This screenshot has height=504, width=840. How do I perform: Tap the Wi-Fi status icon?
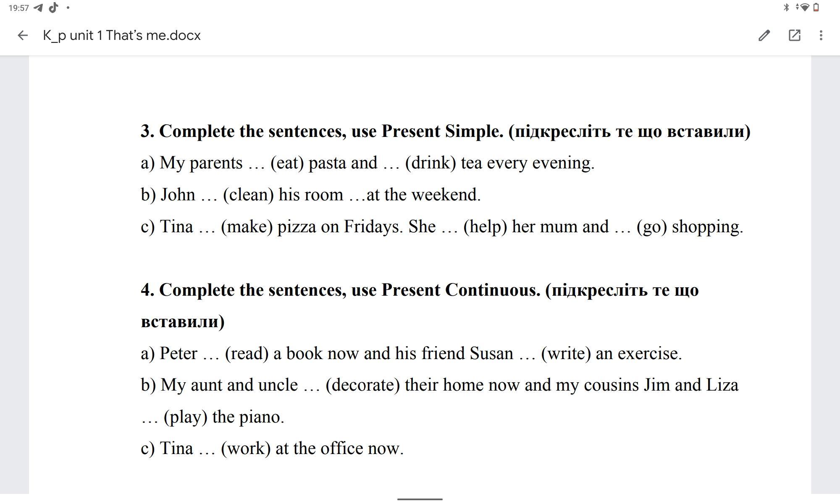pyautogui.click(x=803, y=7)
